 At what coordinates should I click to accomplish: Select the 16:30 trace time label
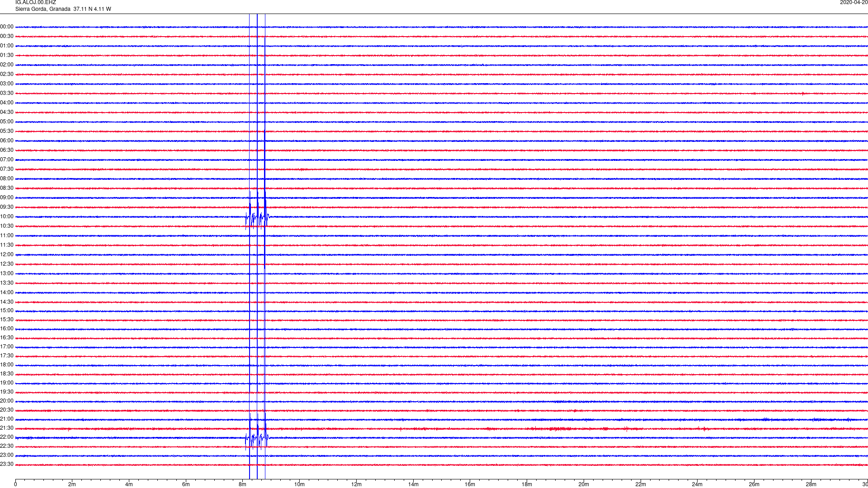(x=7, y=338)
